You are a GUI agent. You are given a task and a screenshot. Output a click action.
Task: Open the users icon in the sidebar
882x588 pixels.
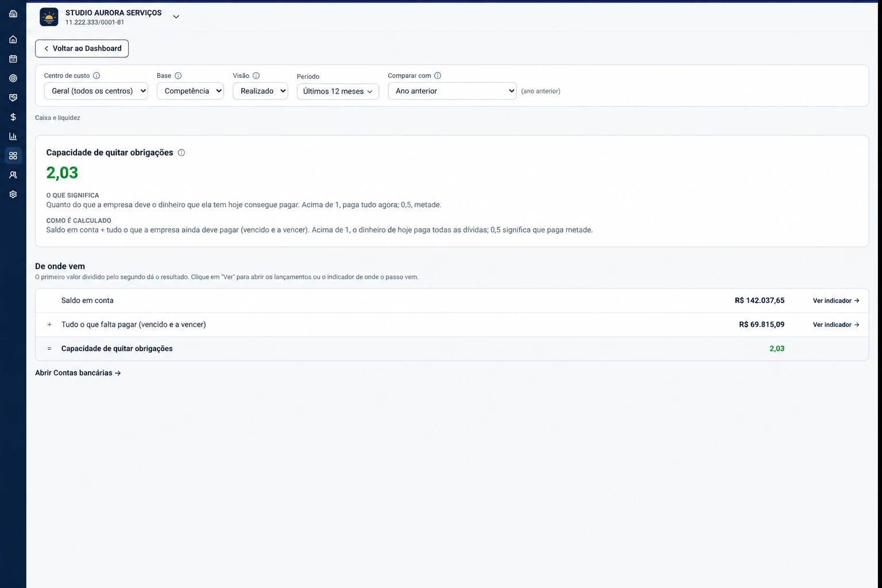point(13,175)
